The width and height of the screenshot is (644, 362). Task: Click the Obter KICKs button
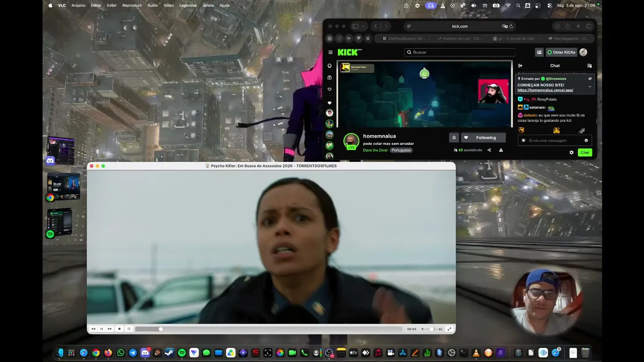[x=561, y=52]
